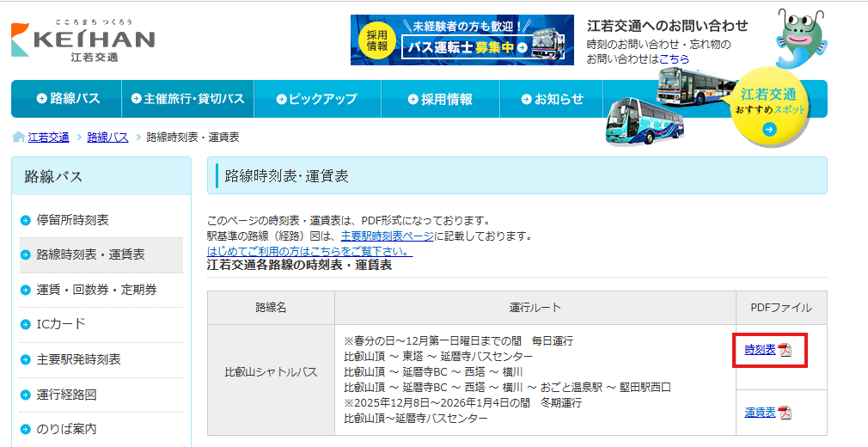868x447 pixels.
Task: Go to 採用情報 navigation item
Action: [x=439, y=99]
